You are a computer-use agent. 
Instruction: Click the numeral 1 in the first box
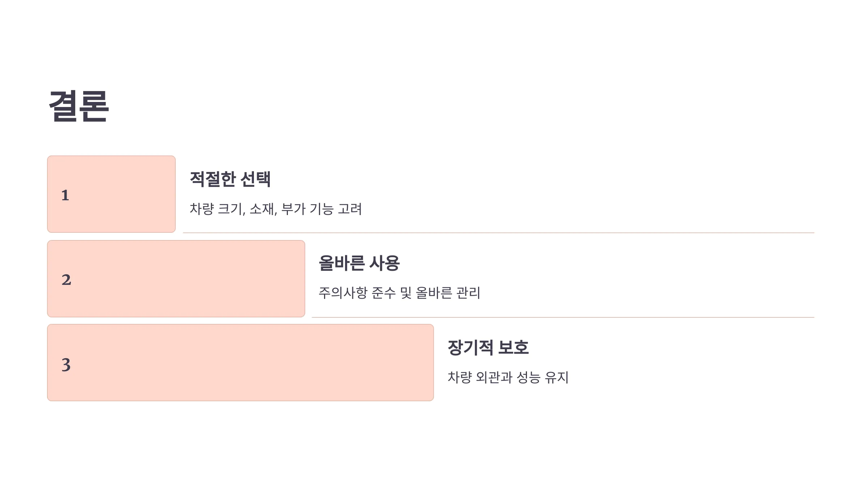pyautogui.click(x=65, y=195)
